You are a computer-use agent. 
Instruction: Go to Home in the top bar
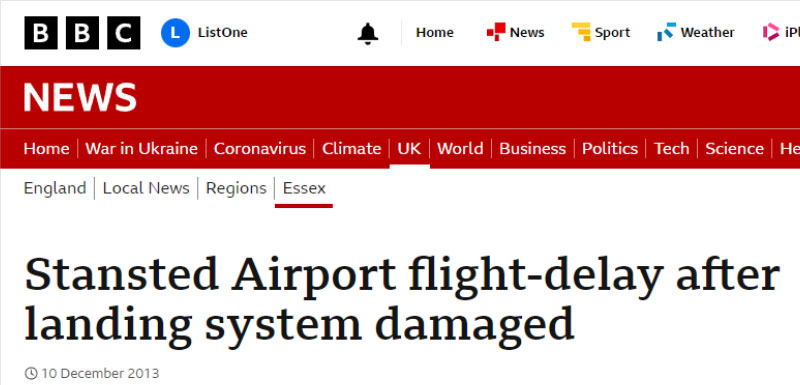pyautogui.click(x=434, y=33)
